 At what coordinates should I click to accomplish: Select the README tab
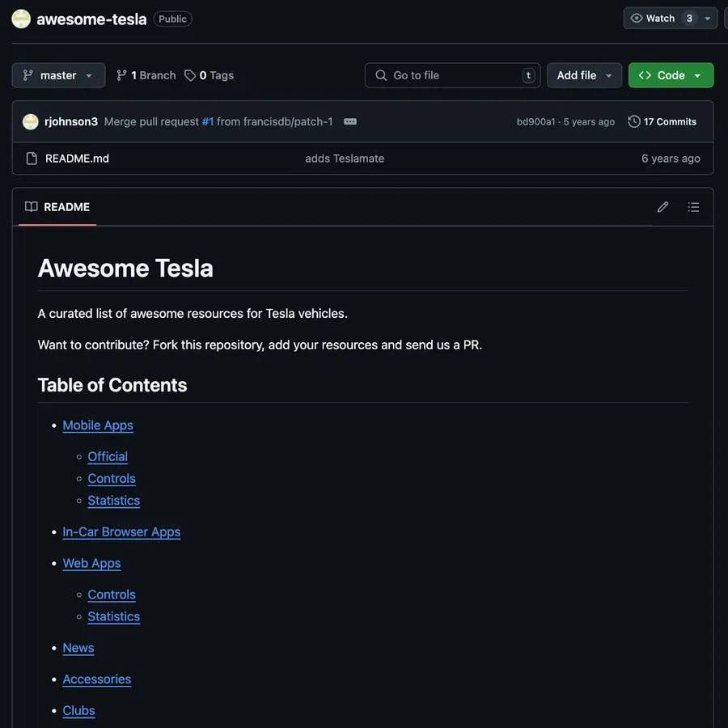pyautogui.click(x=57, y=207)
